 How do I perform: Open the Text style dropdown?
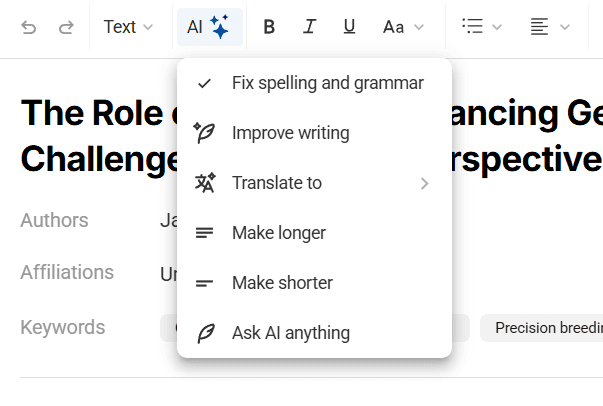click(128, 27)
